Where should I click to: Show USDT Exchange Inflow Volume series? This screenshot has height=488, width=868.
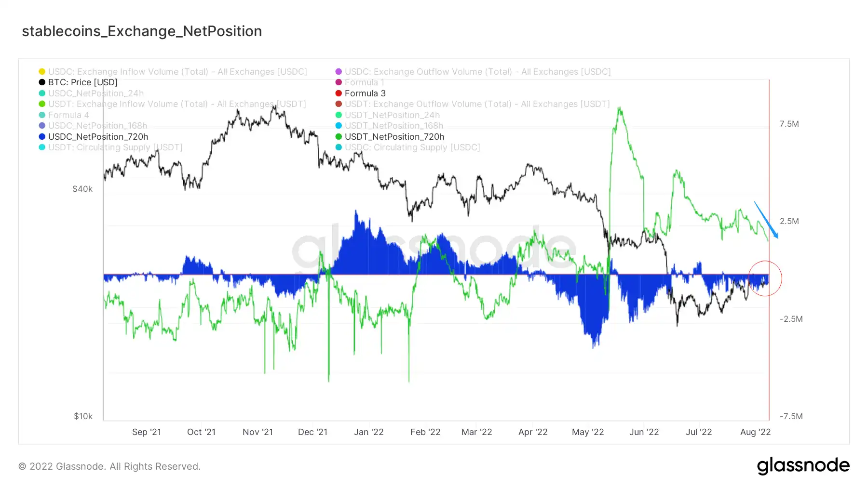click(x=172, y=104)
